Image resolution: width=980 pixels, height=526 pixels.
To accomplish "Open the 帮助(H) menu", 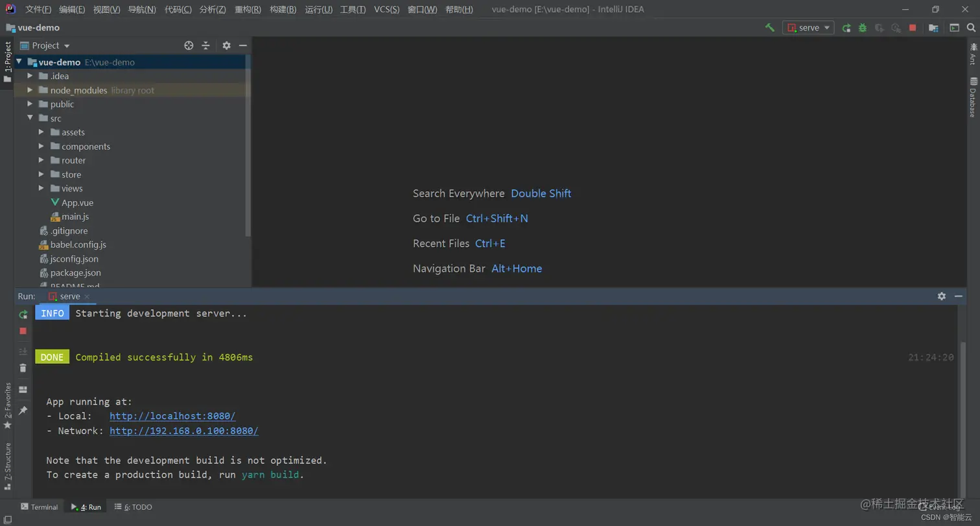I will point(459,10).
